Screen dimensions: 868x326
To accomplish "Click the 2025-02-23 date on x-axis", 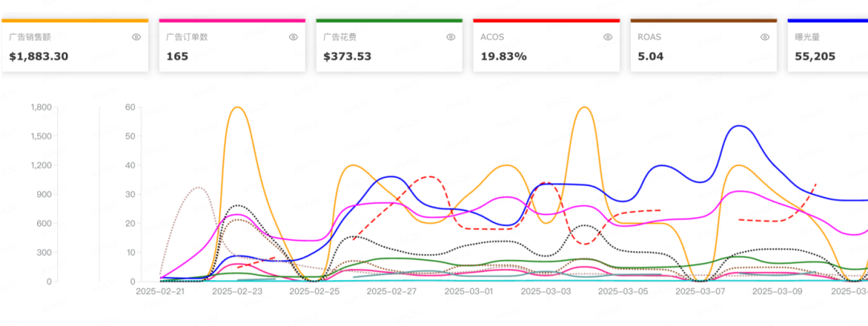I will click(x=238, y=291).
